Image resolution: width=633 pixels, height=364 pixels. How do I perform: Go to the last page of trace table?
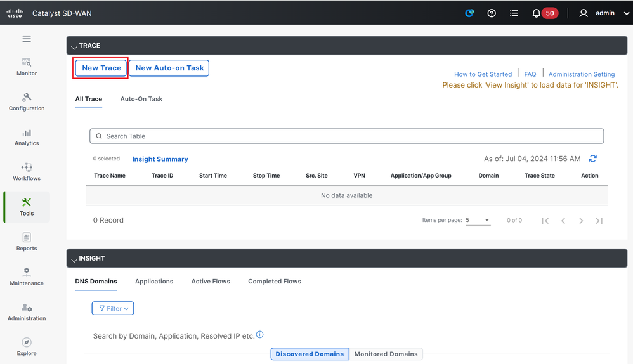pyautogui.click(x=599, y=220)
